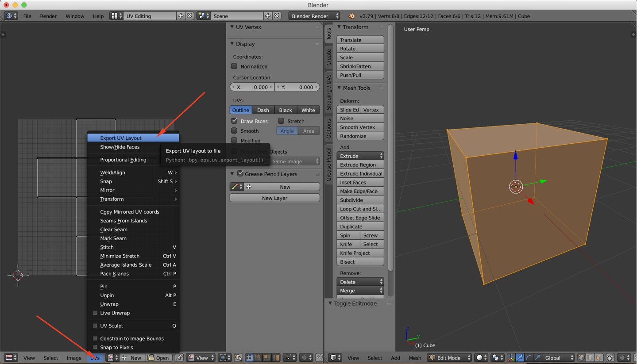The width and height of the screenshot is (637, 364).
Task: Toggle the 3D manipulator axes icon
Action: click(x=511, y=357)
